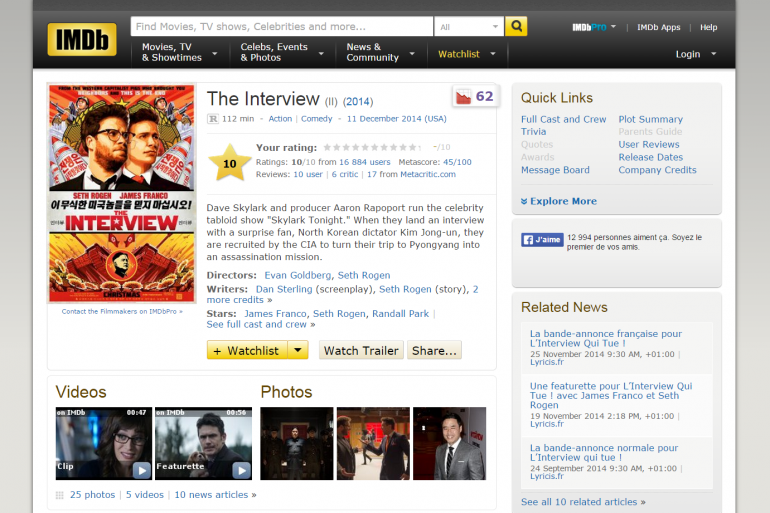770x513 pixels.
Task: Expand the Movies, TV & Showtimes menu
Action: 180,53
